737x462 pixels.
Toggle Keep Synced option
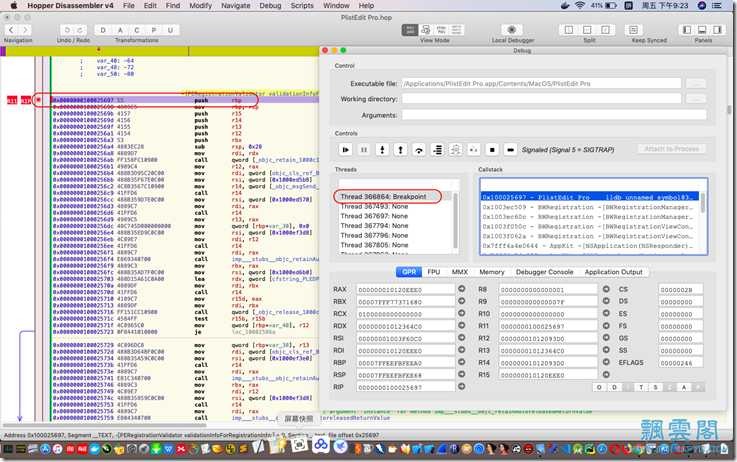click(633, 30)
